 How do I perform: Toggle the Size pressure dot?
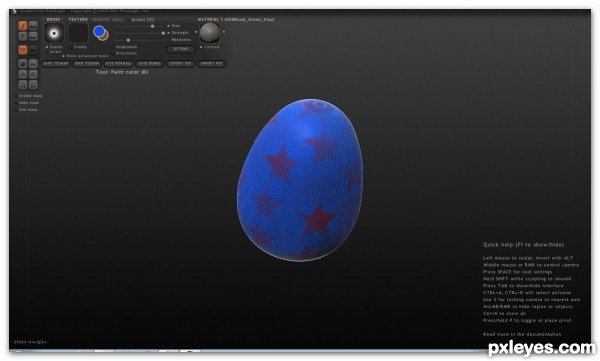pos(168,26)
